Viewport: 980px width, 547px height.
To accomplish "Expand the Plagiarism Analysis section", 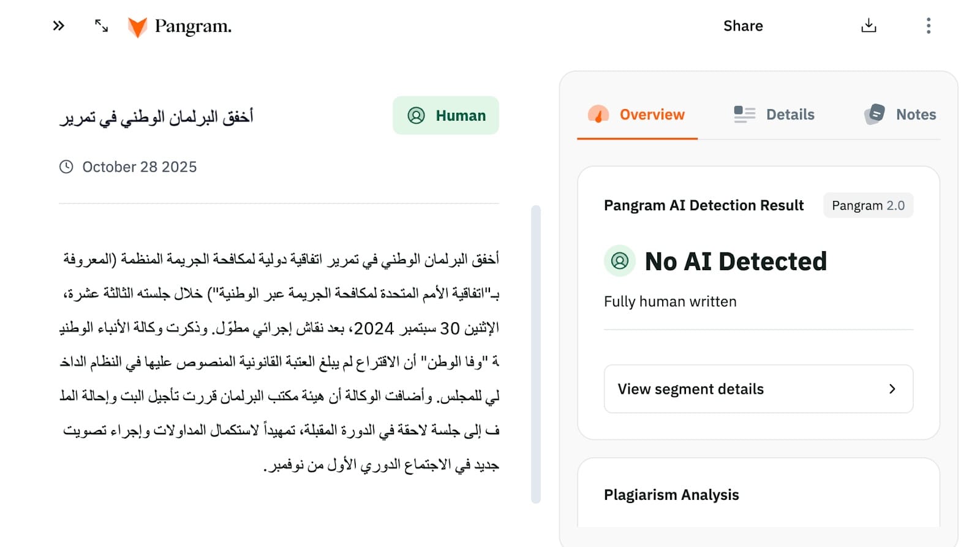I will point(671,495).
